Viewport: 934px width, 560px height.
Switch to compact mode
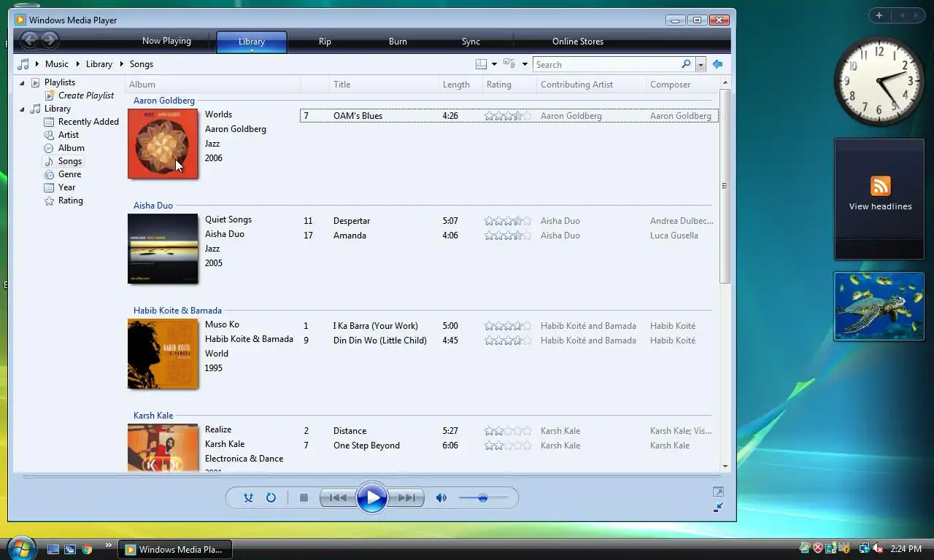tap(718, 507)
